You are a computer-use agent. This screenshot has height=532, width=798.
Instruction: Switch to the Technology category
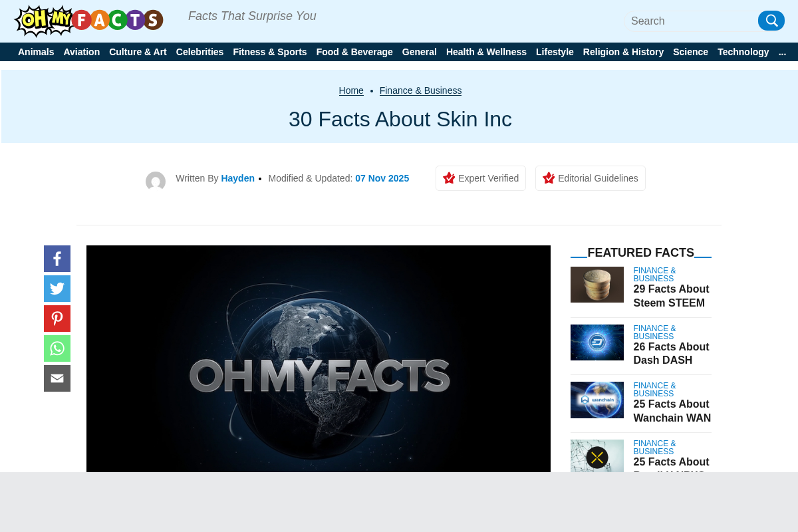coord(743,52)
